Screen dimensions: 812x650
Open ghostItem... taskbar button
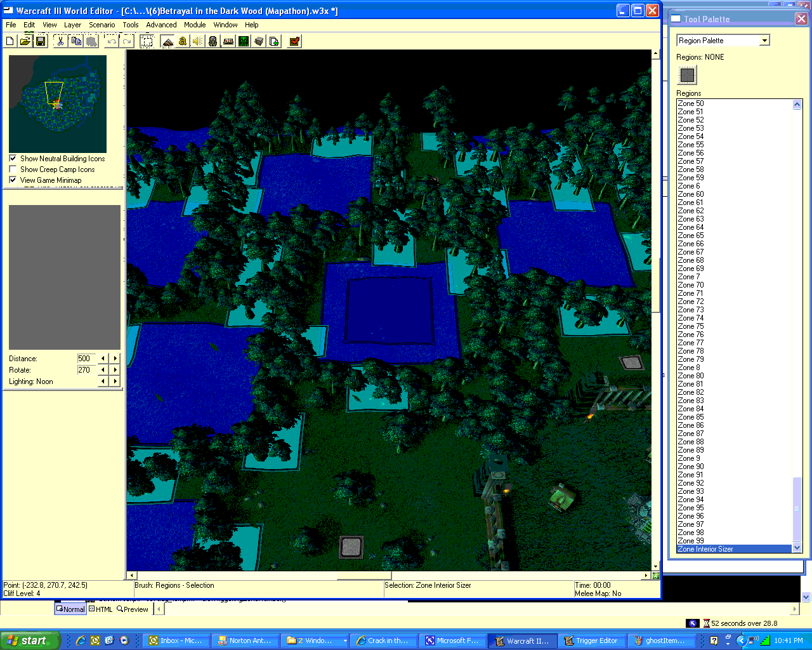pos(660,640)
